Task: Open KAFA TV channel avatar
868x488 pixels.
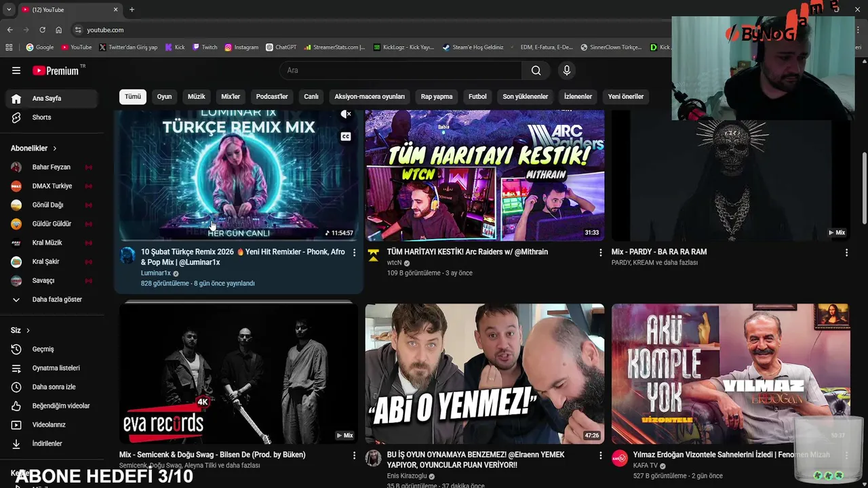Action: (x=620, y=459)
